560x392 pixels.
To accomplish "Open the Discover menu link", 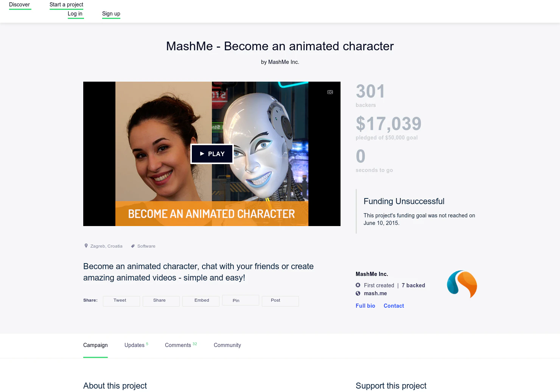I will (x=20, y=5).
